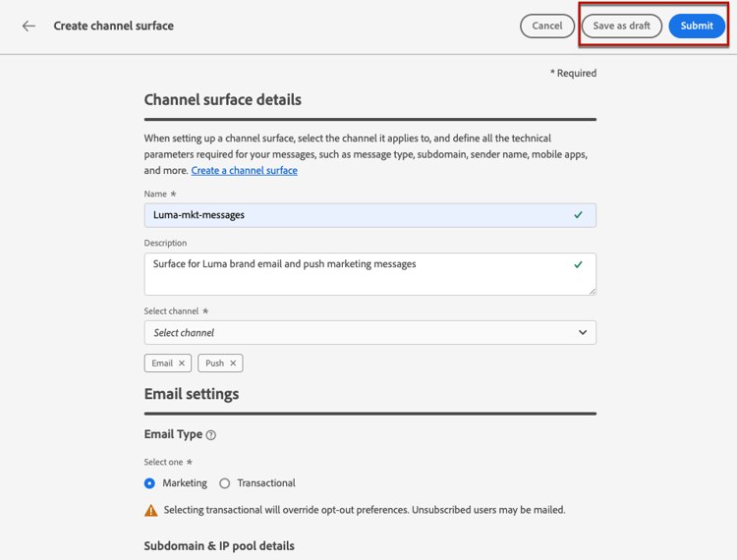This screenshot has width=737, height=560.
Task: Select the Transactional radio button
Action: tap(225, 483)
